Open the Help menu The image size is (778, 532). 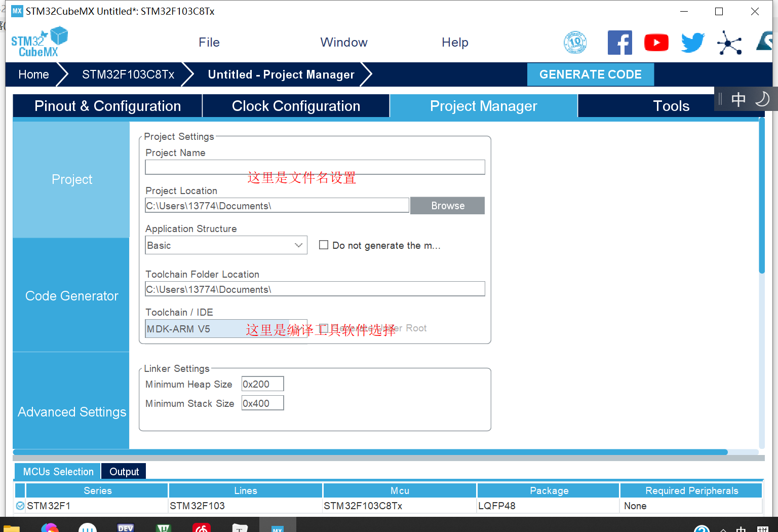[455, 43]
